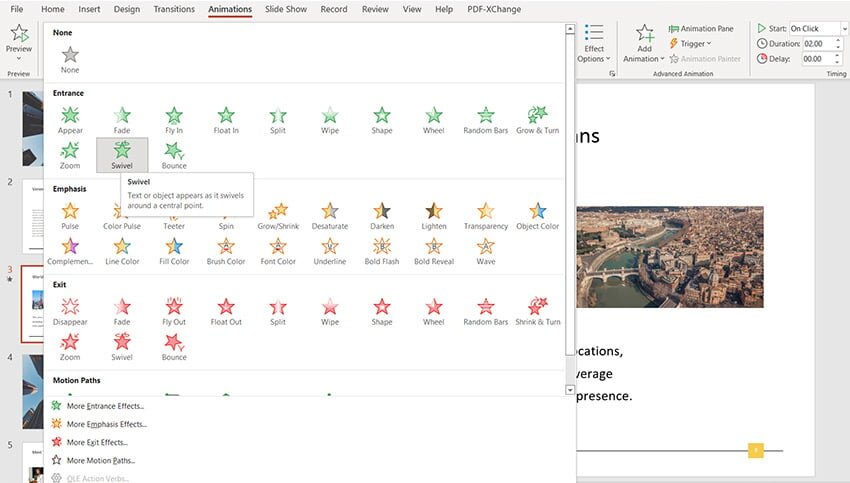Apply the Wheel entrance animation
The image size is (850, 483).
(434, 119)
